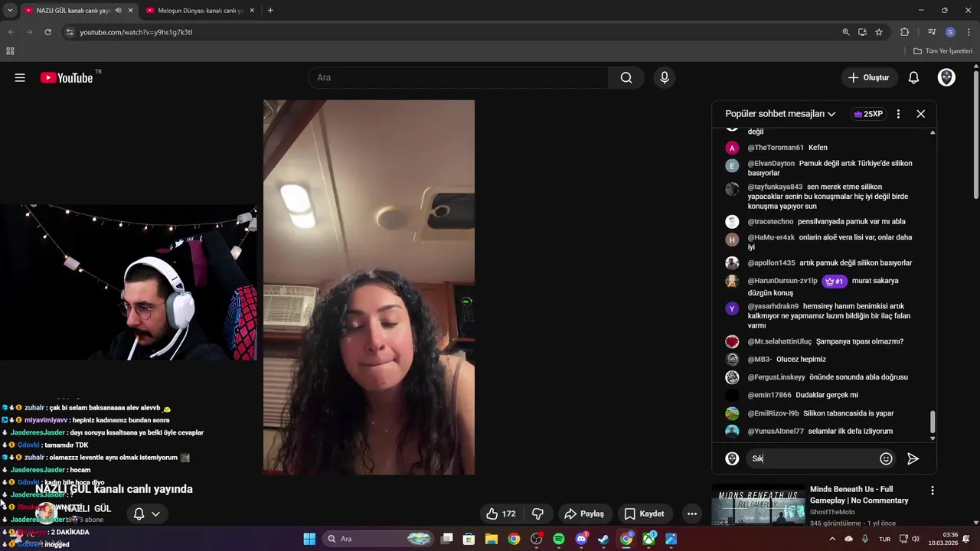
Task: Share the video via Paylaş
Action: (x=584, y=514)
